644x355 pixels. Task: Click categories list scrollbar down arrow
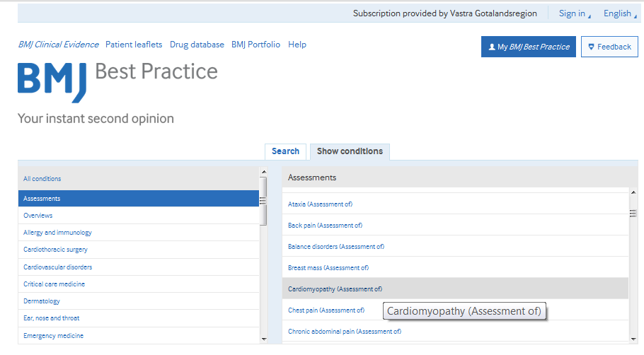[x=264, y=339]
